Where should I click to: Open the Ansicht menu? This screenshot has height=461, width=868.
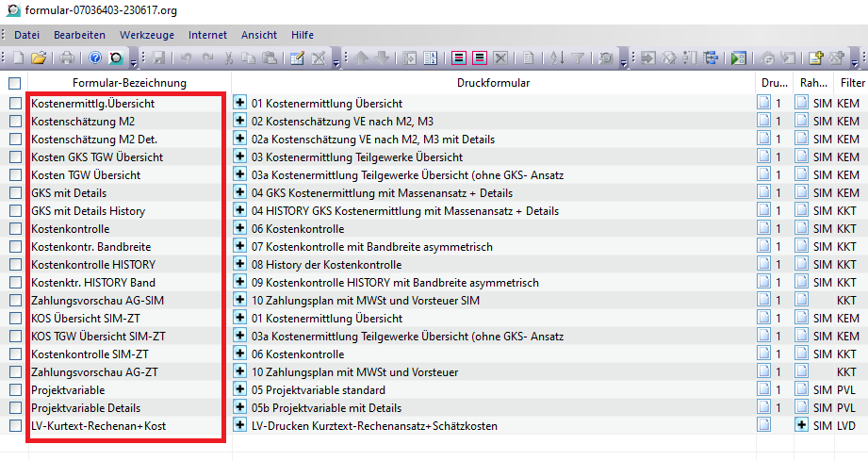pyautogui.click(x=259, y=35)
